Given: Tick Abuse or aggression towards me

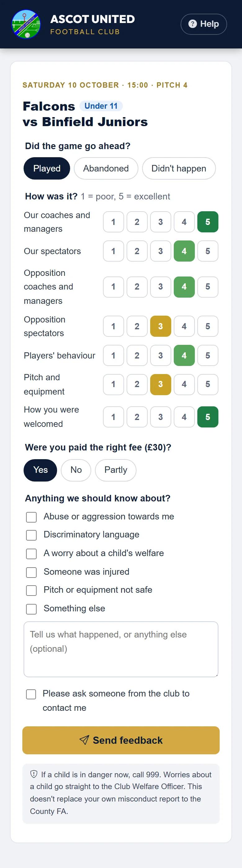Looking at the screenshot, I should click(31, 517).
